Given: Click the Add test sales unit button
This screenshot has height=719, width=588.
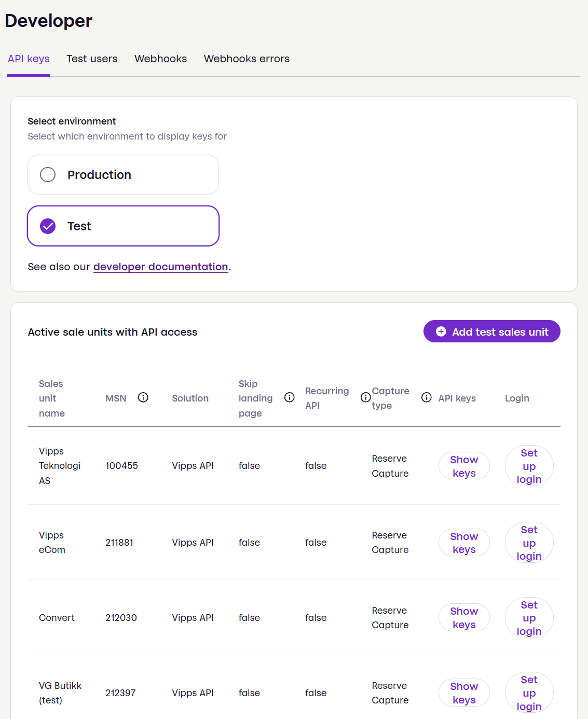Looking at the screenshot, I should (x=491, y=331).
